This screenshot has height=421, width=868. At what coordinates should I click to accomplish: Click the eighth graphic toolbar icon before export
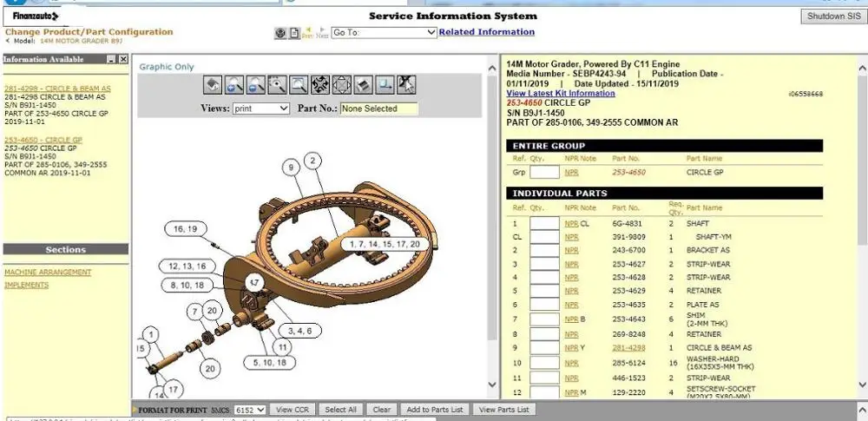pos(363,85)
